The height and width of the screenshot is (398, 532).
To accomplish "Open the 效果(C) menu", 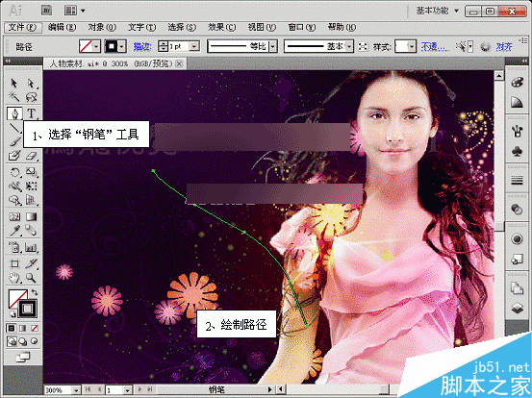I will coord(222,27).
